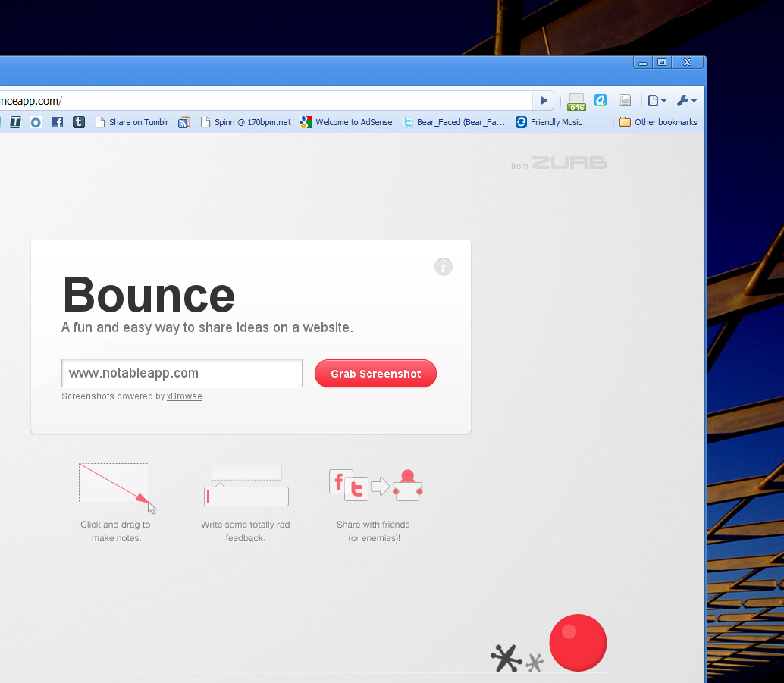
Task: Click the info icon on Bounce card
Action: point(444,267)
